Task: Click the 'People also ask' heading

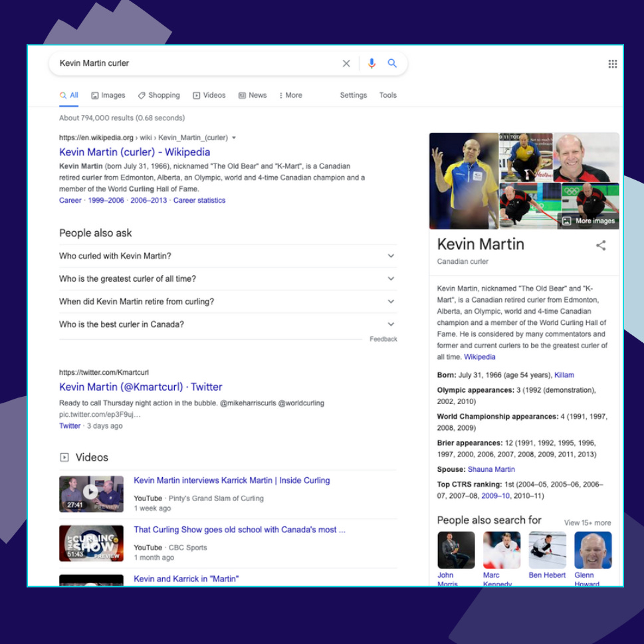Action: coord(95,233)
